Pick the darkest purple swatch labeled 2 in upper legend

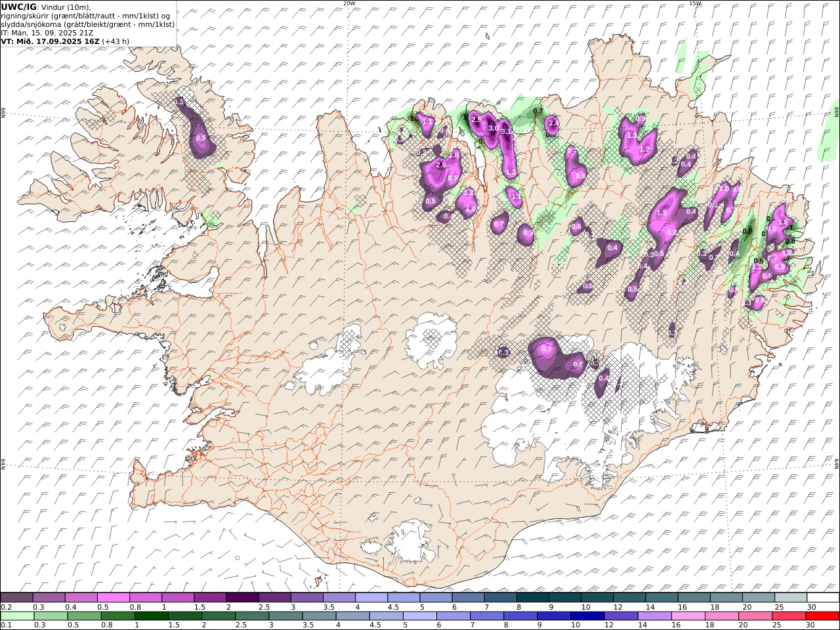(241, 598)
